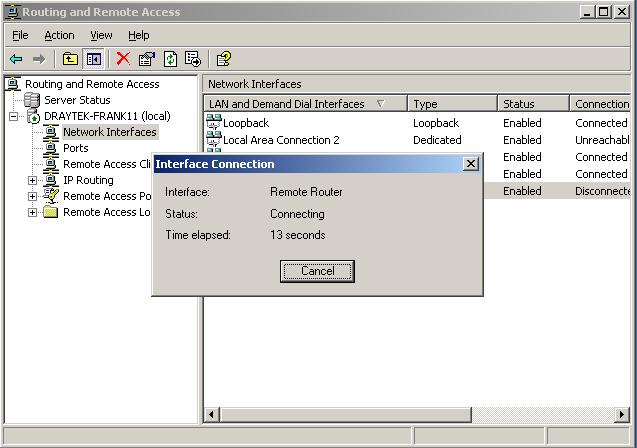Maximize the Routing and Remote Access window
This screenshot has height=448, width=637.
click(603, 12)
